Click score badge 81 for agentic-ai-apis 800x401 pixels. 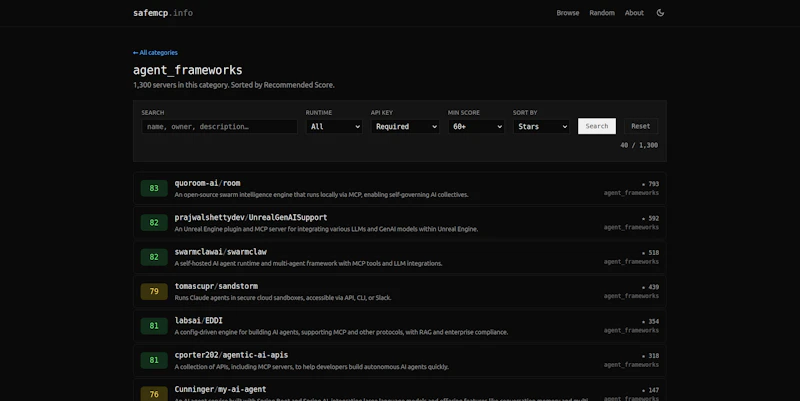pyautogui.click(x=154, y=360)
